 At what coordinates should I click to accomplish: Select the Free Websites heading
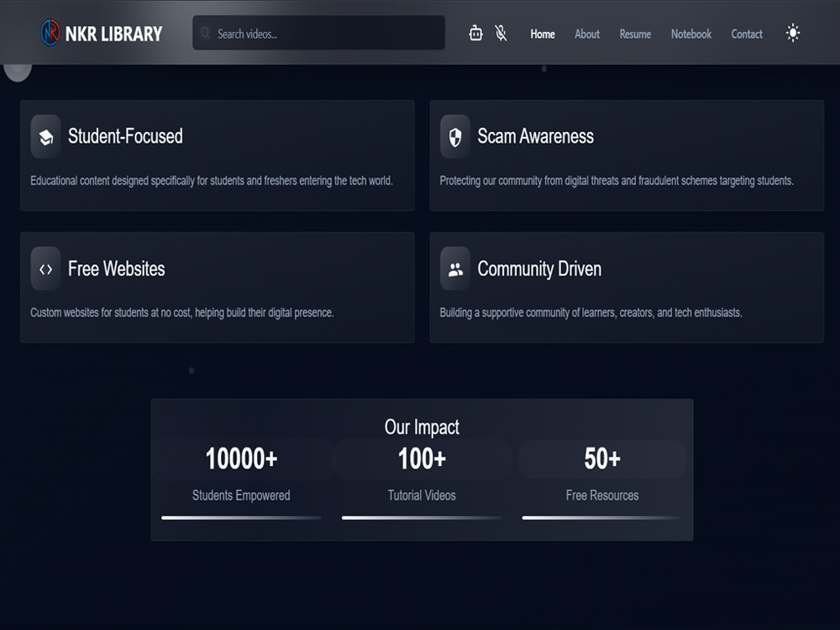coord(116,269)
